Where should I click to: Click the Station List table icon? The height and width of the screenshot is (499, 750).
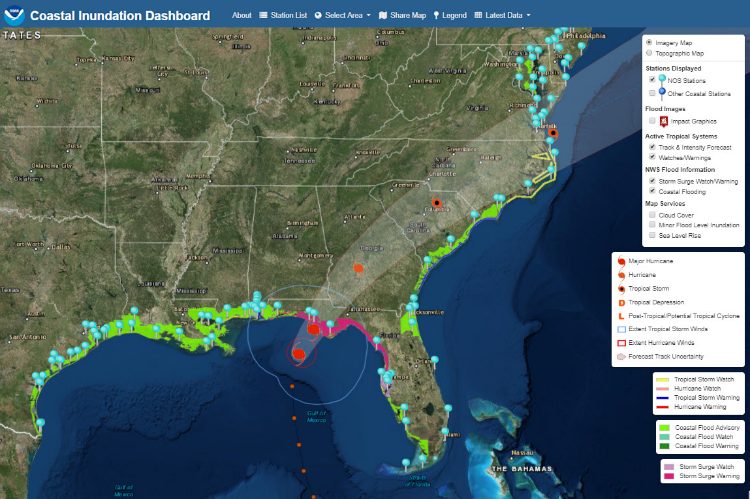[x=263, y=15]
